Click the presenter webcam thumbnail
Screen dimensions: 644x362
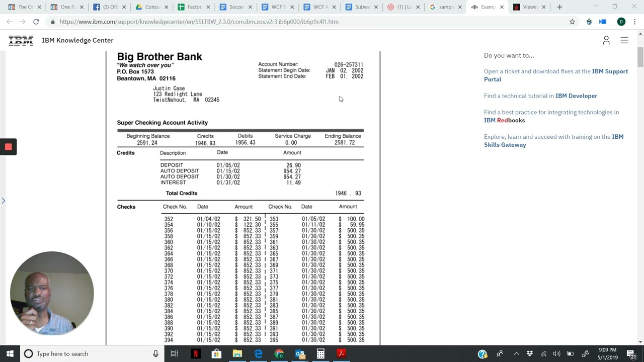click(x=52, y=293)
